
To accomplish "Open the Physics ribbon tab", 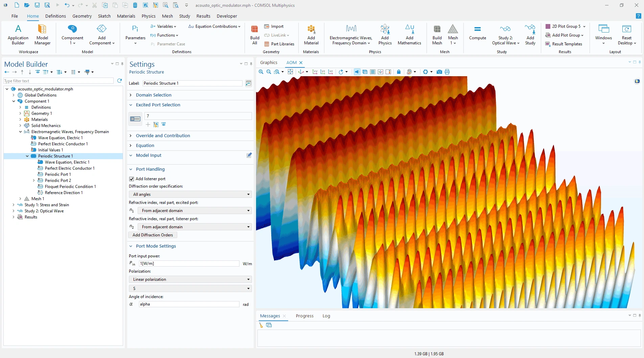I will (x=148, y=16).
